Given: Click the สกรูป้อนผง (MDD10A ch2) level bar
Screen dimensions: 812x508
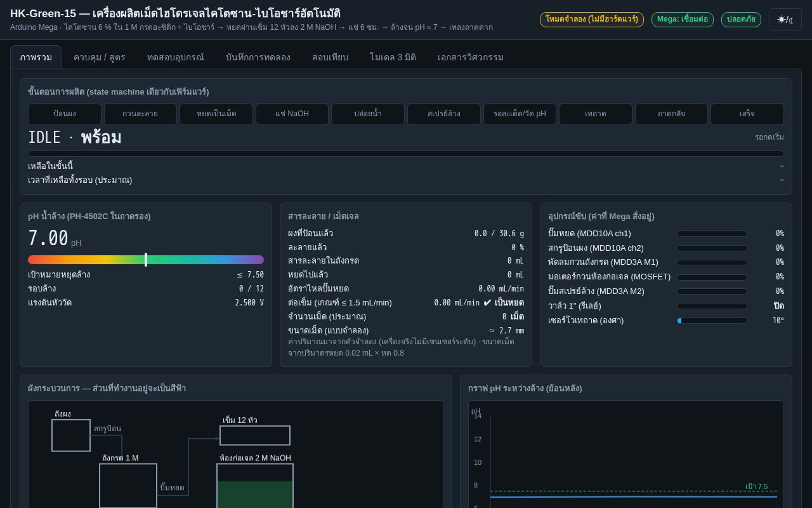Looking at the screenshot, I should coord(712,248).
